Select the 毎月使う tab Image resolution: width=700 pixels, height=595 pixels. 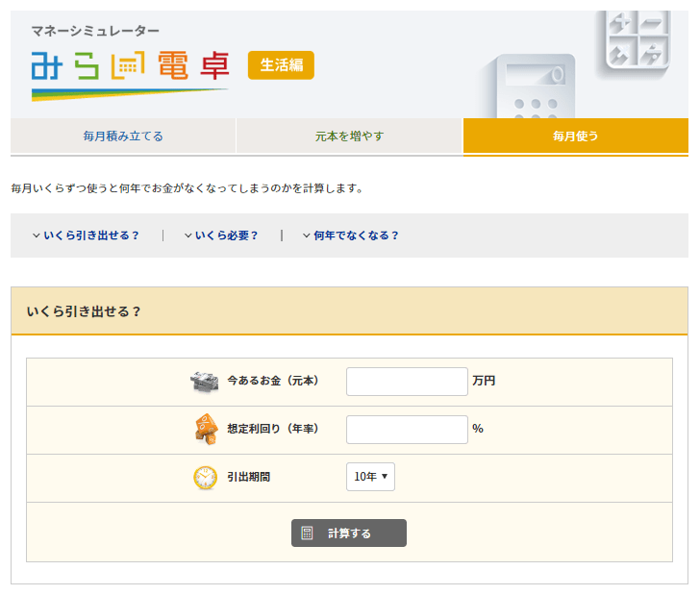(575, 136)
